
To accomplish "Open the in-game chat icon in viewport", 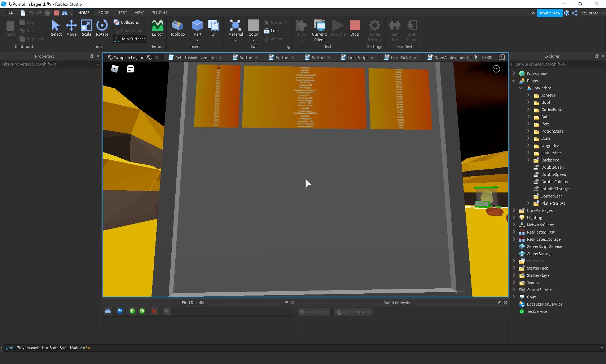I will (131, 69).
